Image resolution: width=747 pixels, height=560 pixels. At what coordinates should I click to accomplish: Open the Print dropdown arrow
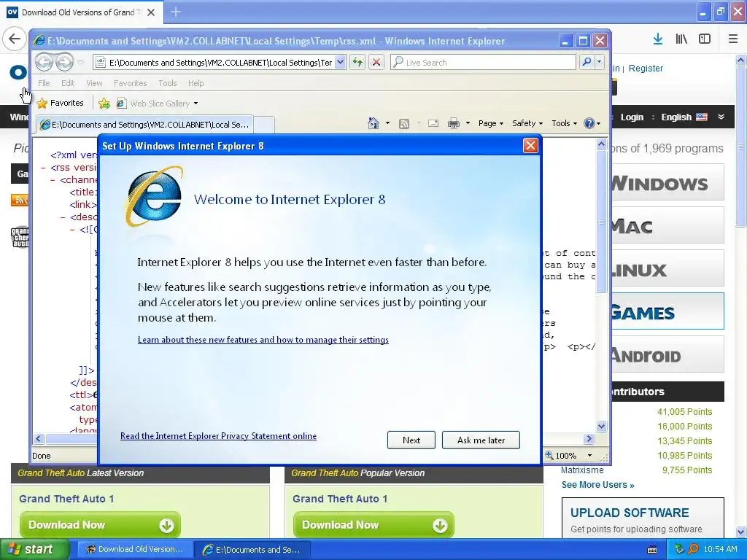468,123
